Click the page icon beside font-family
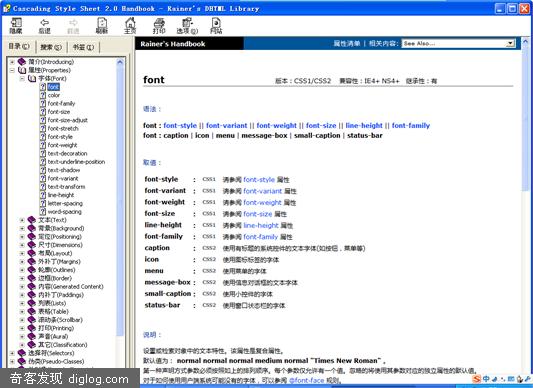This screenshot has width=533, height=388. [43, 103]
